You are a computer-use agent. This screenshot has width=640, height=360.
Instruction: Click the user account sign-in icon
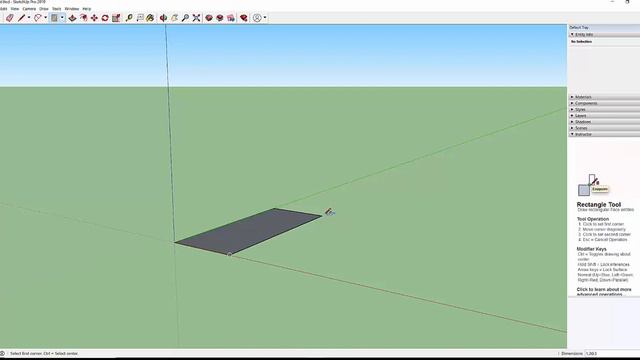click(x=257, y=18)
